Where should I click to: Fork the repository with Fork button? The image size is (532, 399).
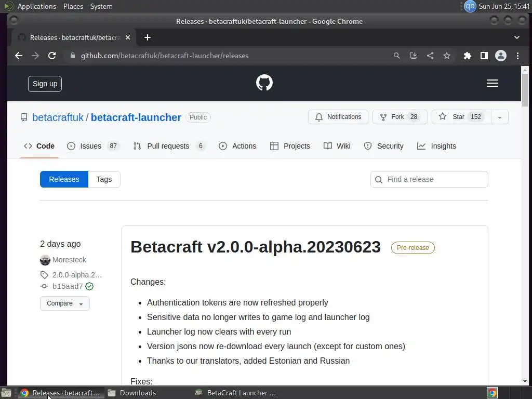400,117
